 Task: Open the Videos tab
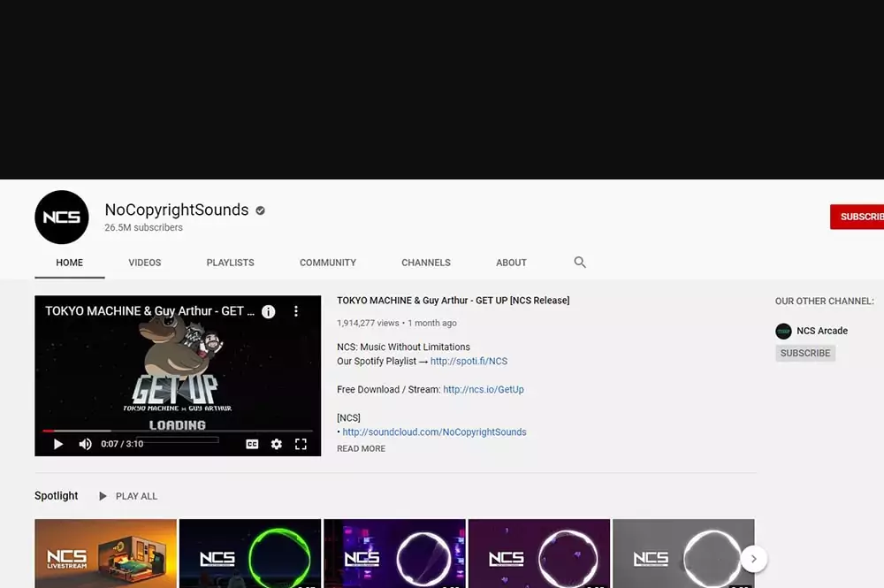click(x=145, y=263)
